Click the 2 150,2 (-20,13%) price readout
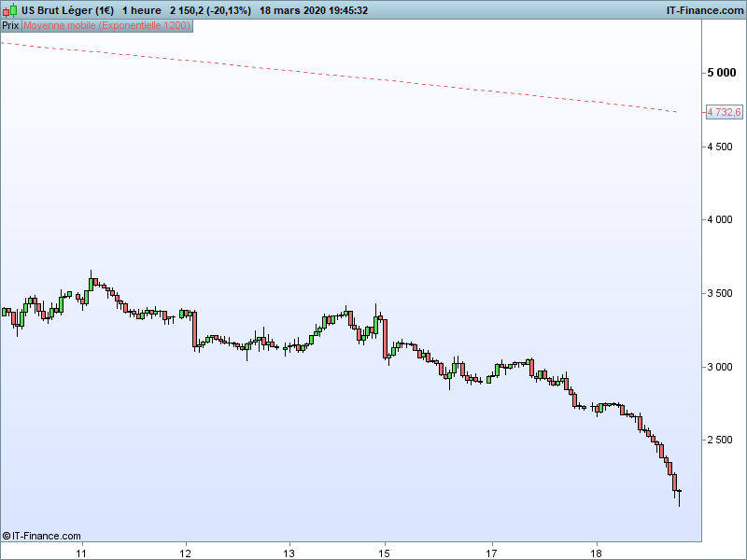Screen dimensions: 747x560 (210, 10)
